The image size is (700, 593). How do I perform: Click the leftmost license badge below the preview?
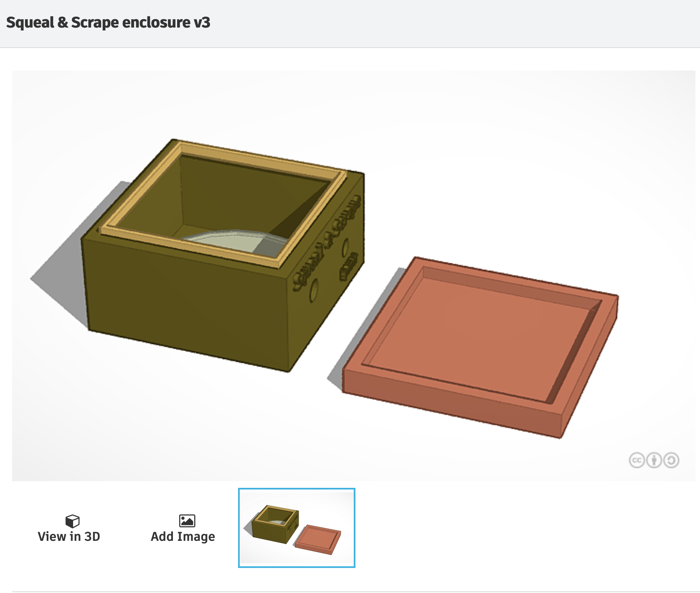point(637,460)
